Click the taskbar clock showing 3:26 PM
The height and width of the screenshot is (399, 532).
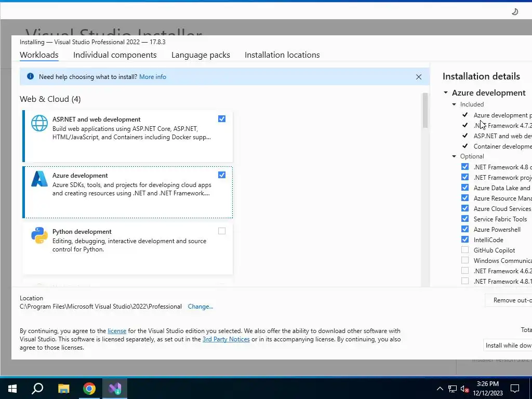click(487, 389)
